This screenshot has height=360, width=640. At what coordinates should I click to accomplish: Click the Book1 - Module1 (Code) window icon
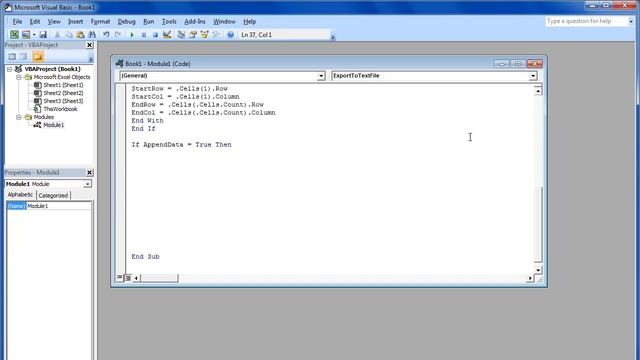119,63
